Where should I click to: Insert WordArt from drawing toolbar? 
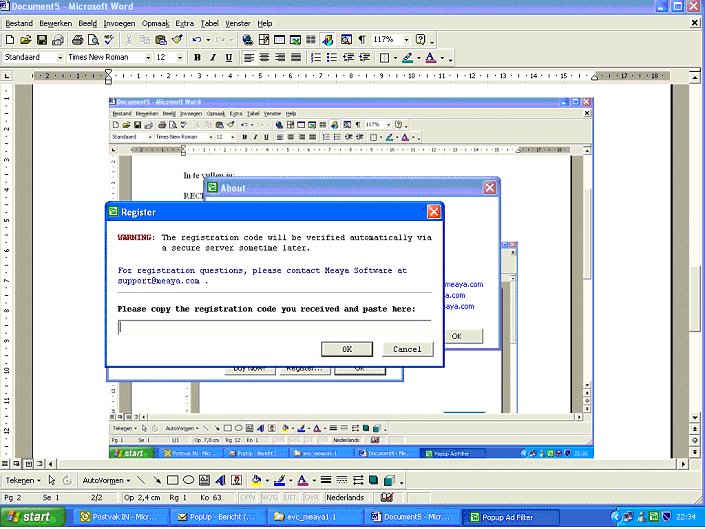[x=220, y=480]
